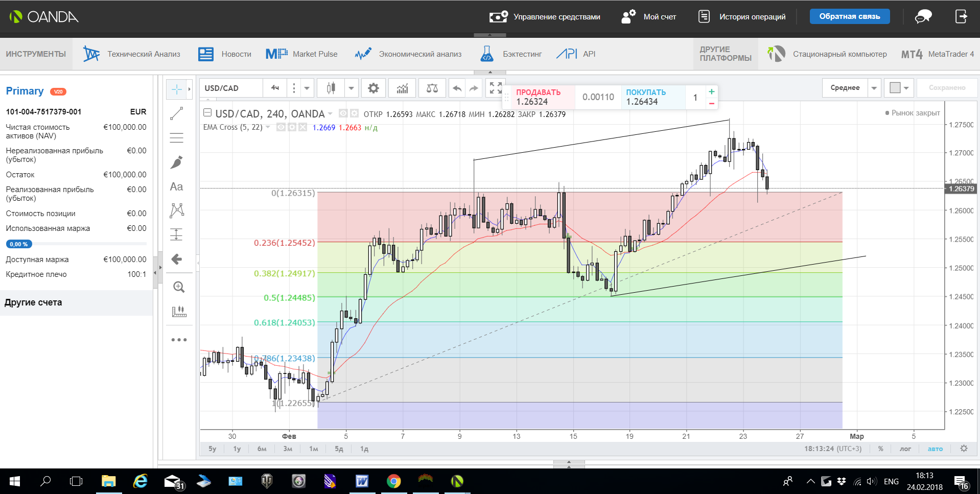Toggle USD/CAD series visibility eye

[x=343, y=113]
